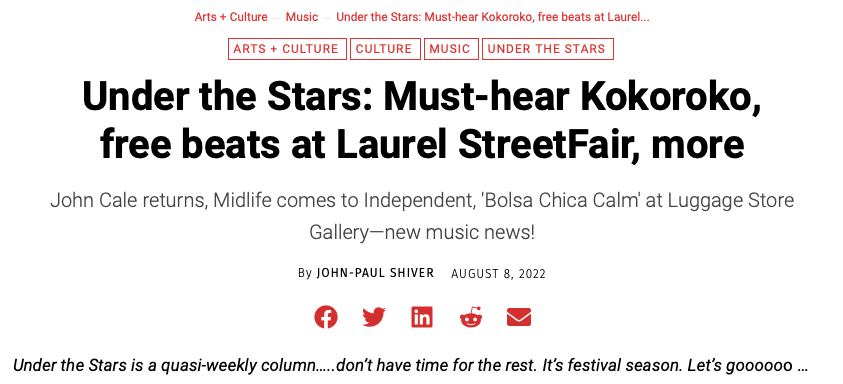
Task: Go to the Music breadcrumb link
Action: click(302, 17)
